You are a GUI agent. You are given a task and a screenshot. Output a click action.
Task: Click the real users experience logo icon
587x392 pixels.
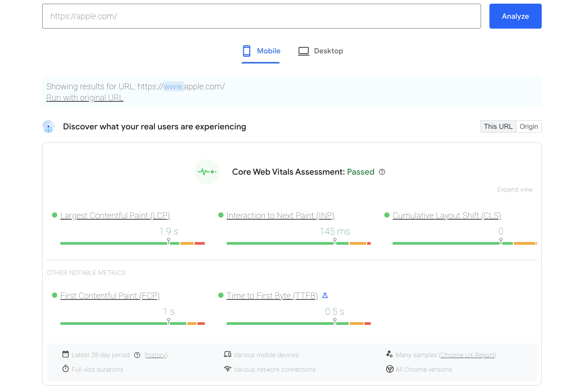coord(48,127)
